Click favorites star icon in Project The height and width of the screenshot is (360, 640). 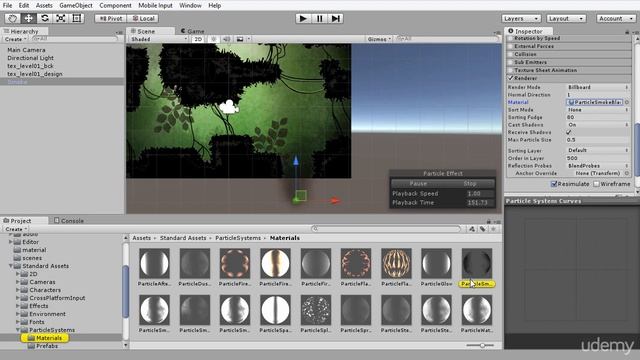[493, 229]
